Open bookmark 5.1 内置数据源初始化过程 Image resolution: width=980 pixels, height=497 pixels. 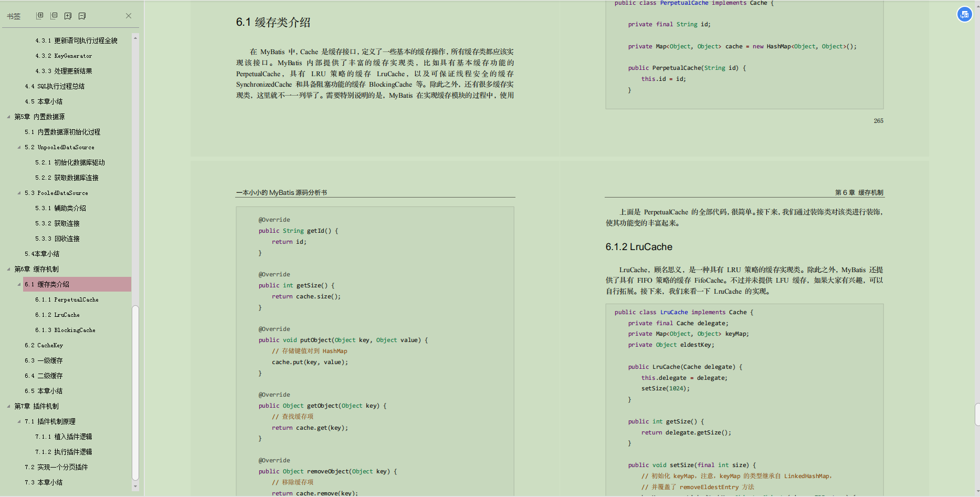62,132
